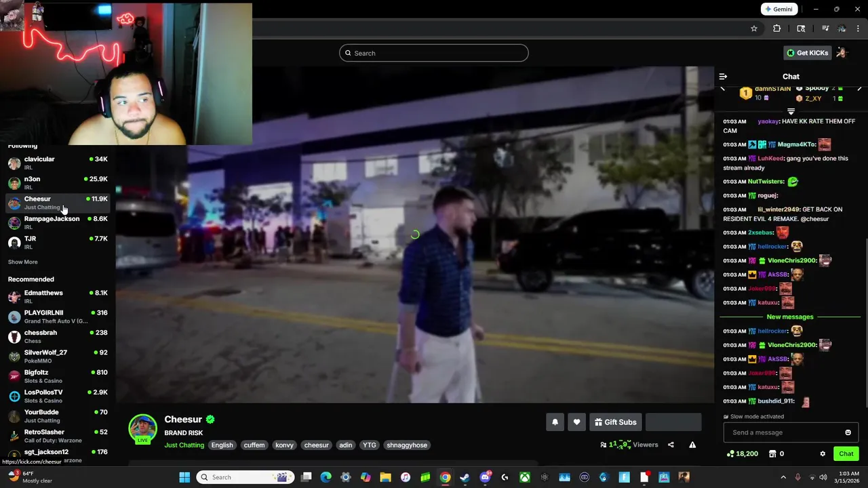Image resolution: width=868 pixels, height=488 pixels.
Task: Click the Kick search field
Action: click(434, 53)
